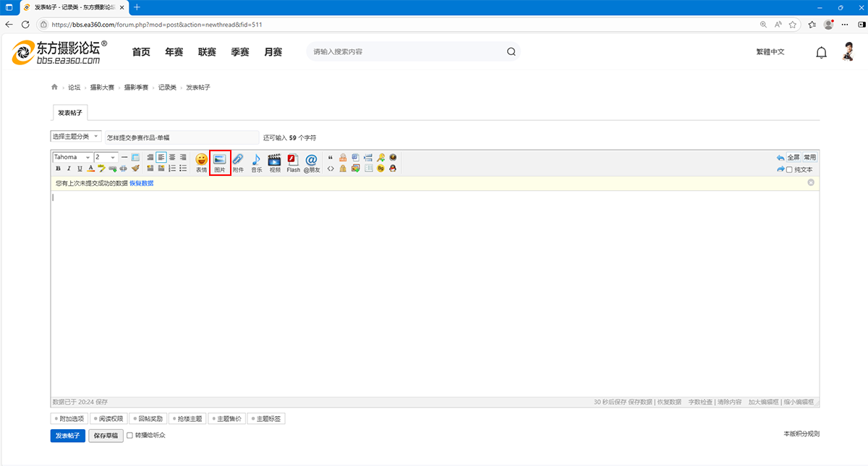Expand 抢楼主题 section
The height and width of the screenshot is (466, 868).
click(x=187, y=418)
